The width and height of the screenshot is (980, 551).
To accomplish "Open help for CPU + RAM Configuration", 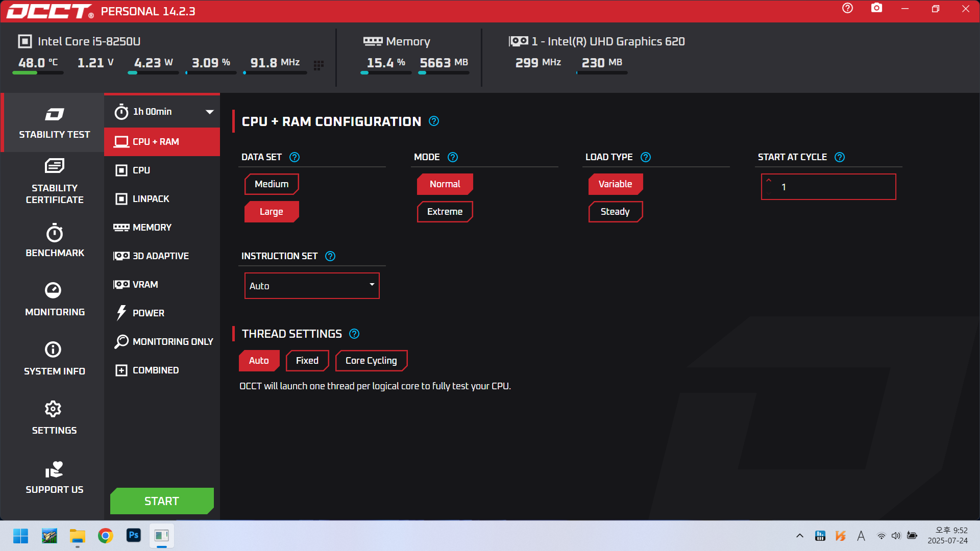I will point(434,121).
